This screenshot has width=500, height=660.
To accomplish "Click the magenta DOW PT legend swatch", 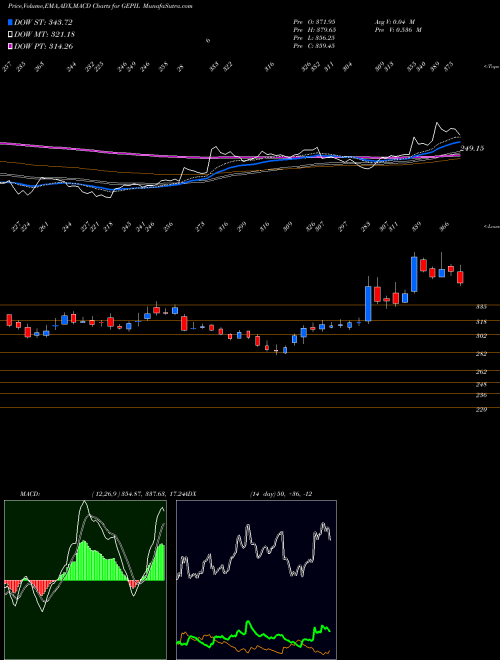I will point(11,46).
